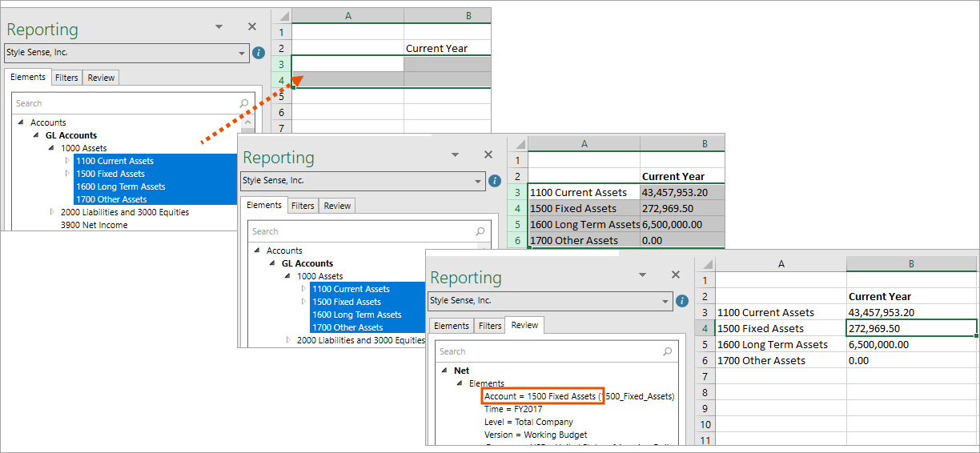This screenshot has height=453, width=980.
Task: Expand 1100 Current Assets in the rearmost pane tree
Action: tap(67, 161)
